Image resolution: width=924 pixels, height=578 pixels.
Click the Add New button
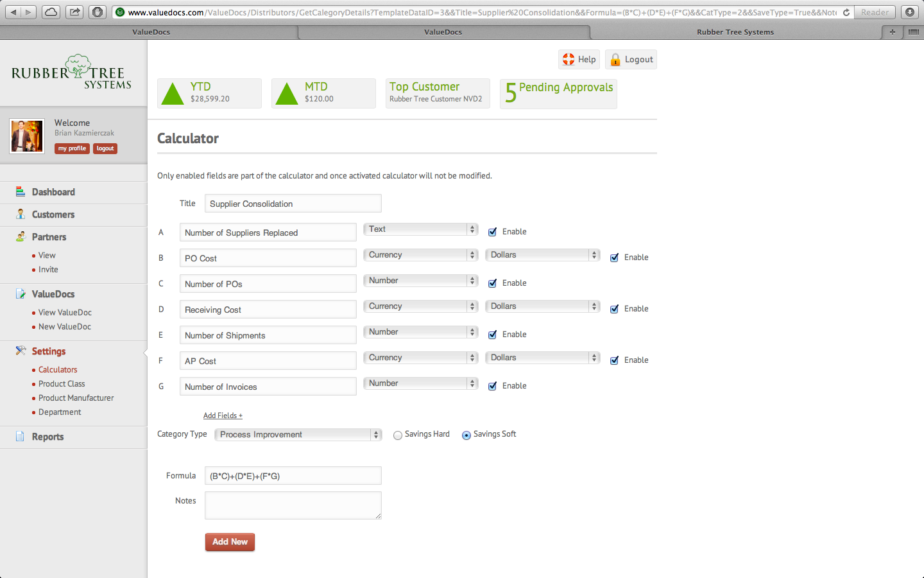click(230, 542)
